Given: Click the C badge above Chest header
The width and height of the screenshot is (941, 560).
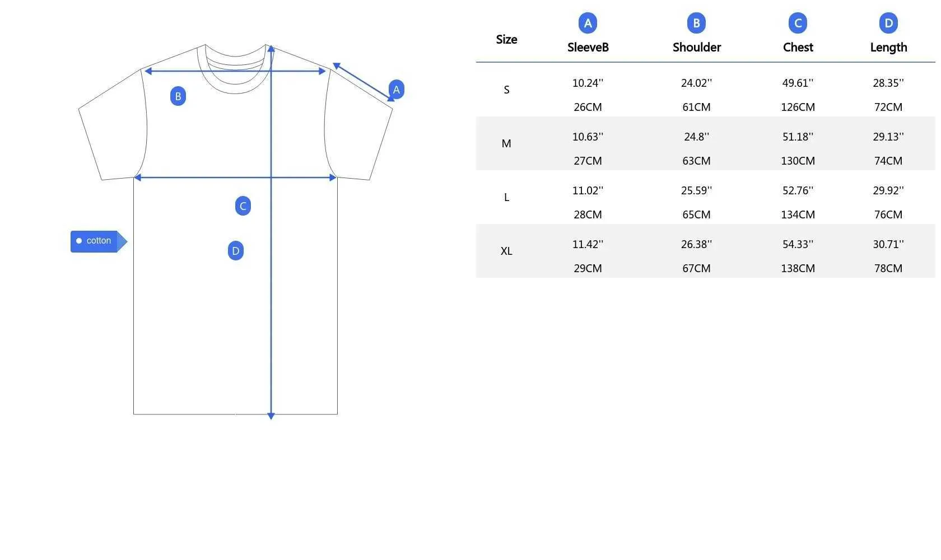Looking at the screenshot, I should click(798, 23).
